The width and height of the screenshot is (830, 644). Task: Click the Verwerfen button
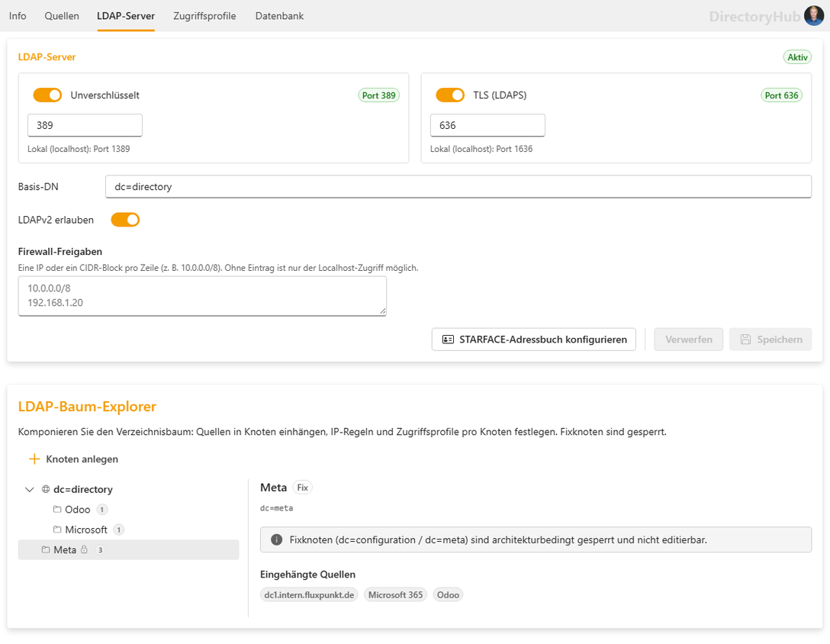click(x=689, y=340)
